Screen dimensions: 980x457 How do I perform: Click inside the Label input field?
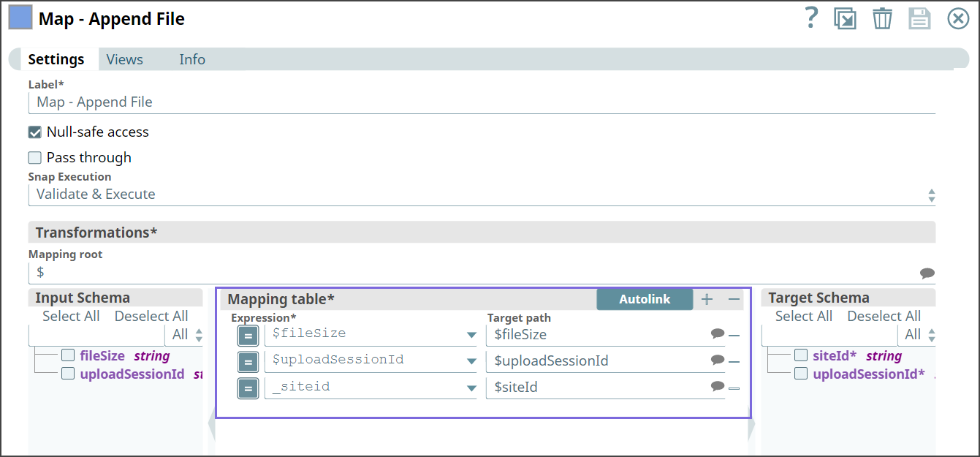[x=292, y=102]
